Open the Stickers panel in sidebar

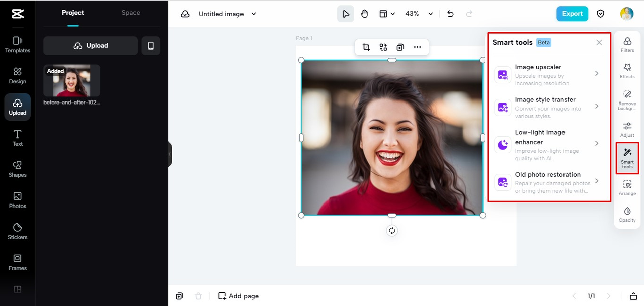point(18,231)
